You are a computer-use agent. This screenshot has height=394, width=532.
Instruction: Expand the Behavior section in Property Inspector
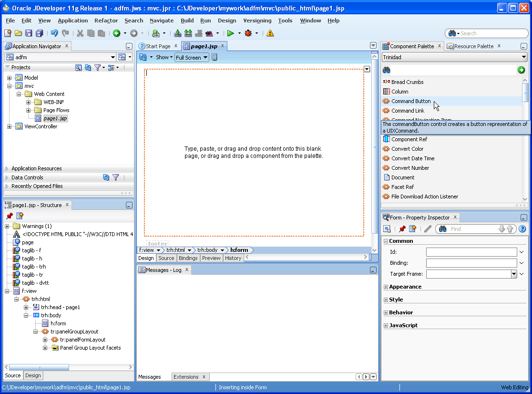tap(386, 312)
